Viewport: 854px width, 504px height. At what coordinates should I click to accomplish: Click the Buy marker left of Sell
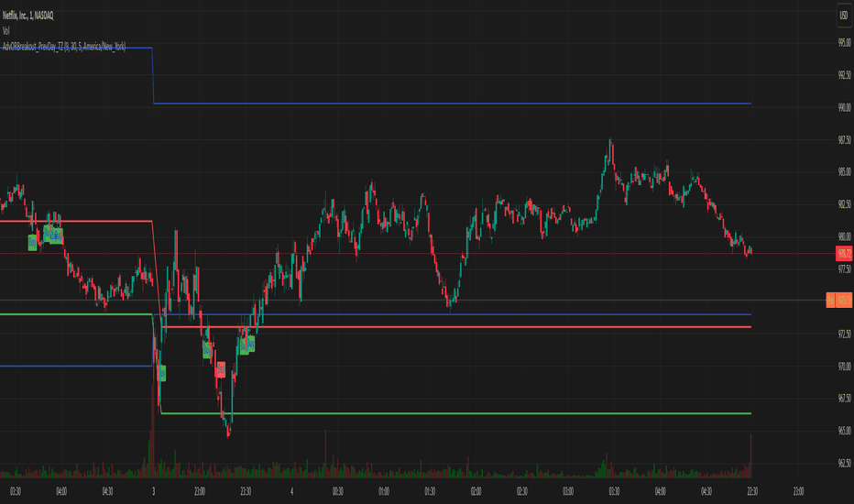pyautogui.click(x=206, y=350)
